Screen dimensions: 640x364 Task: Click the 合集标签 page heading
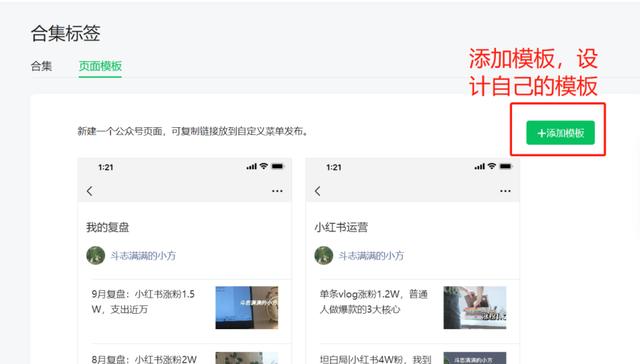(x=66, y=33)
